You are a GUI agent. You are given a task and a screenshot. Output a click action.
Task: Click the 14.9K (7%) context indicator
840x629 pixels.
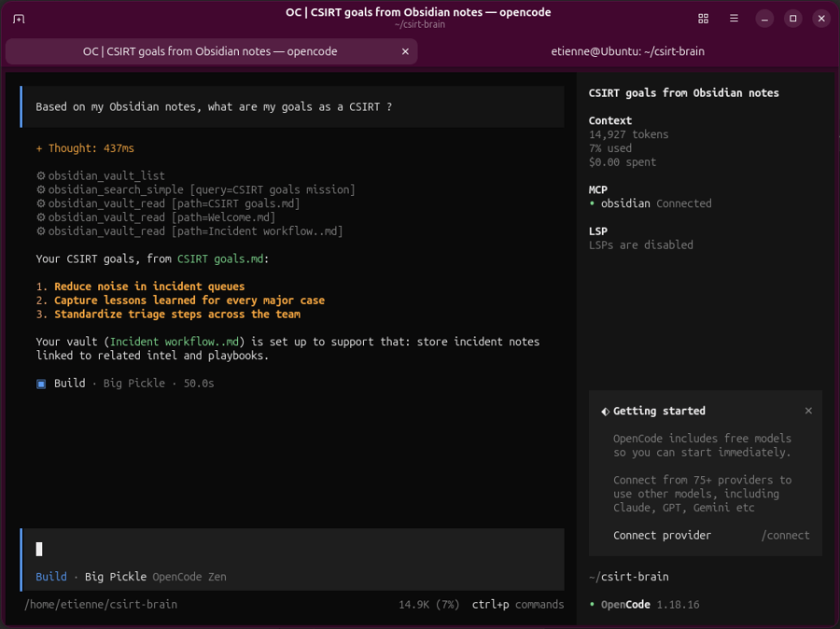pos(428,605)
